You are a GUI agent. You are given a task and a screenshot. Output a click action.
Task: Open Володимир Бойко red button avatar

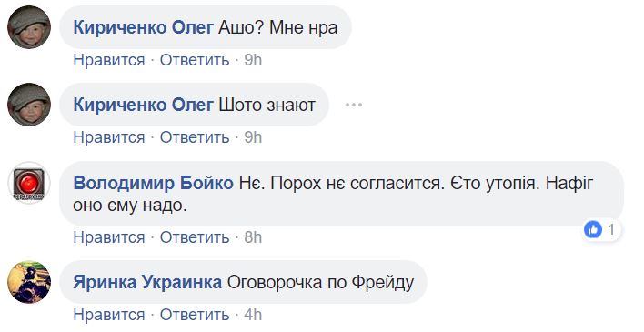point(29,183)
